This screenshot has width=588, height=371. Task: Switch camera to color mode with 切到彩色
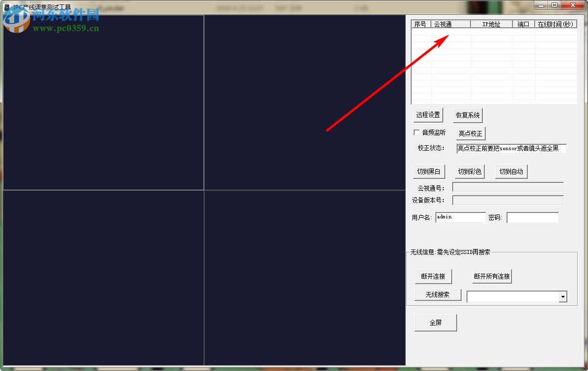469,171
